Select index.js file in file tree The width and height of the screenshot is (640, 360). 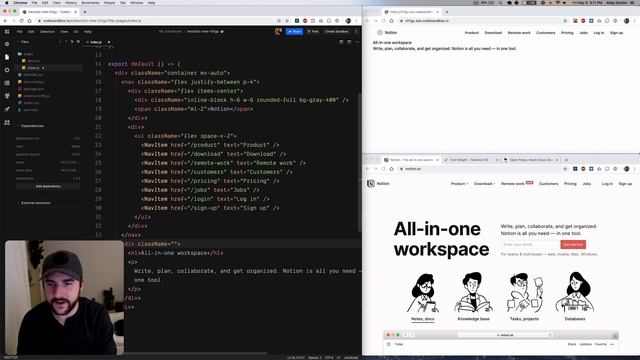click(x=33, y=68)
